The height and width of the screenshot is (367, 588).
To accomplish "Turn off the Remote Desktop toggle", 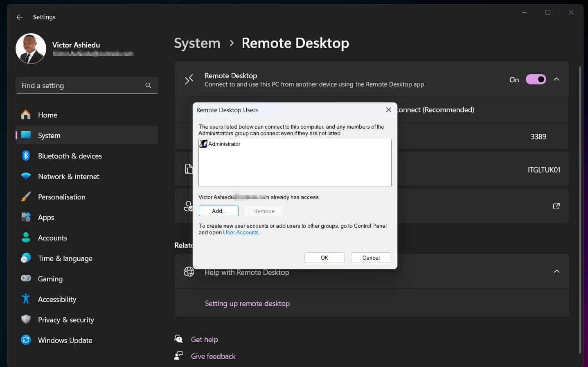I will tap(536, 79).
